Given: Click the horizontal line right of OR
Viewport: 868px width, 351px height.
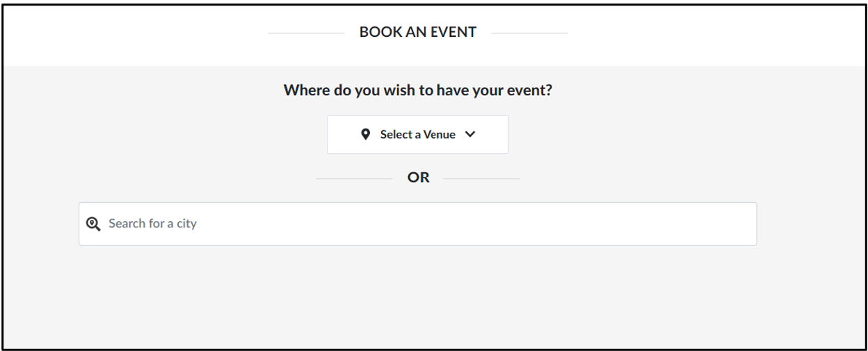Looking at the screenshot, I should pyautogui.click(x=481, y=179).
